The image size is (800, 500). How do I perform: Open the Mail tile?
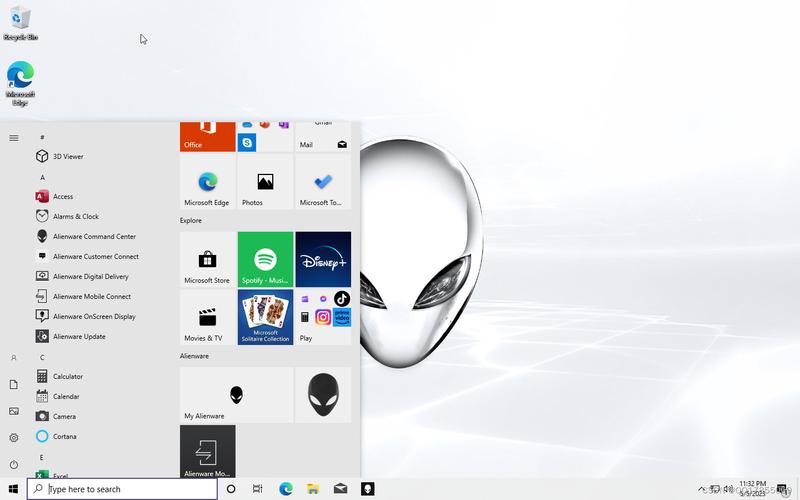(x=323, y=137)
